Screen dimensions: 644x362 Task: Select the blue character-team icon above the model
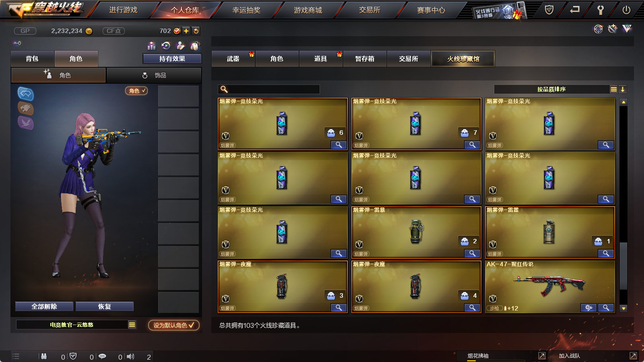tap(26, 94)
